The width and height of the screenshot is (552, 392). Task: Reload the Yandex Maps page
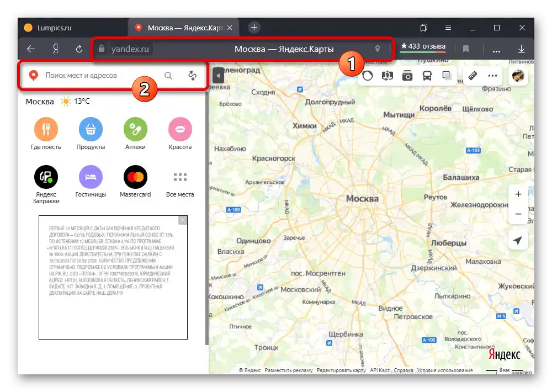click(79, 49)
